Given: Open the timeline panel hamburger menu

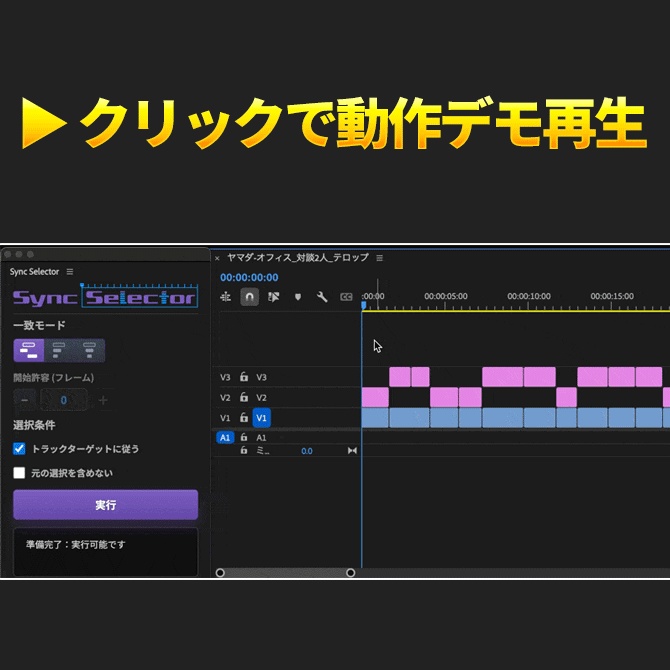Looking at the screenshot, I should point(379,258).
